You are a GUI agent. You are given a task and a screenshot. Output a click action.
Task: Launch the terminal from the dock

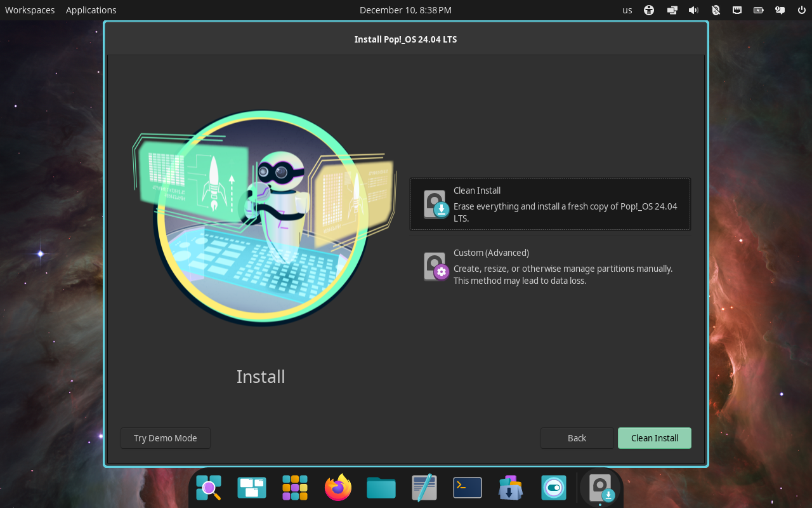467,487
